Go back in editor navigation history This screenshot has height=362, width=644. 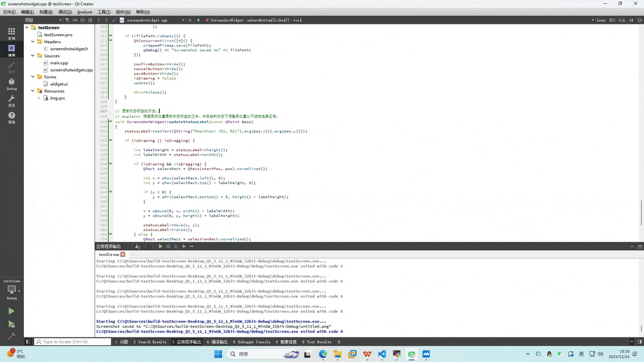pyautogui.click(x=99, y=20)
